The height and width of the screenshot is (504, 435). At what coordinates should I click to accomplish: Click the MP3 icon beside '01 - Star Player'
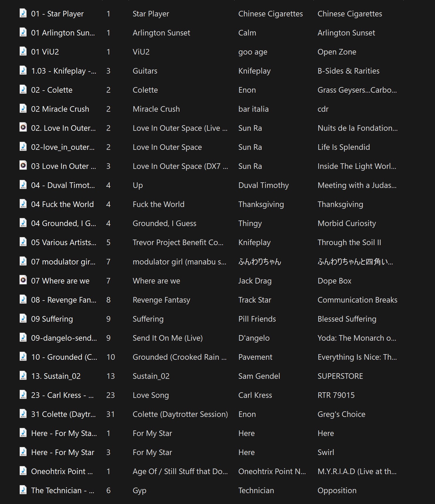pos(23,13)
